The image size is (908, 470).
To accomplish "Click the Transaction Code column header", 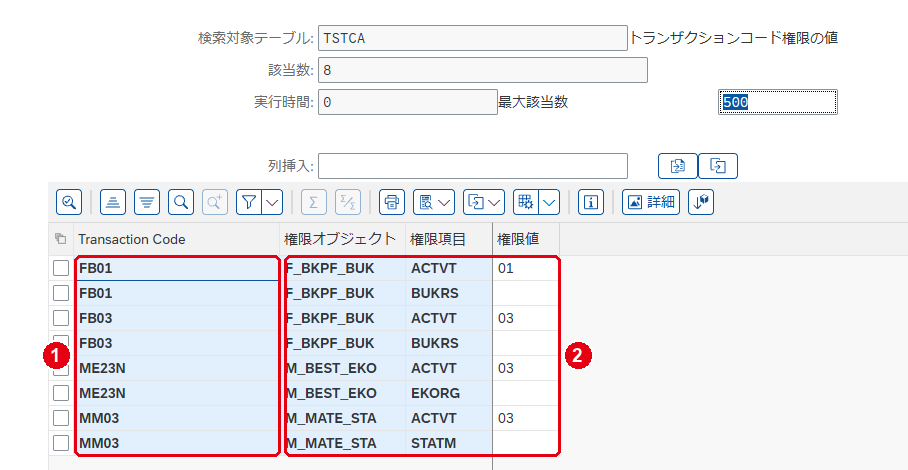I will pos(176,239).
